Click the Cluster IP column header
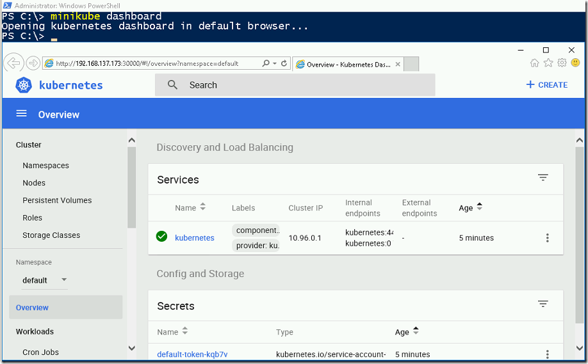This screenshot has height=364, width=588. coord(306,208)
